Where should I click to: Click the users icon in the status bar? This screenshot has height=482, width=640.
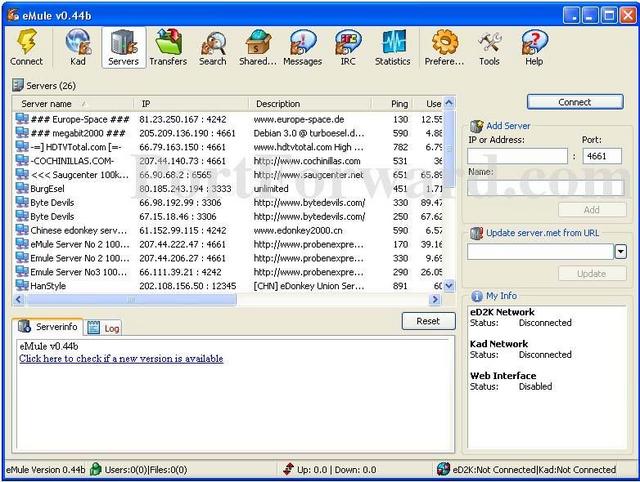click(x=96, y=469)
